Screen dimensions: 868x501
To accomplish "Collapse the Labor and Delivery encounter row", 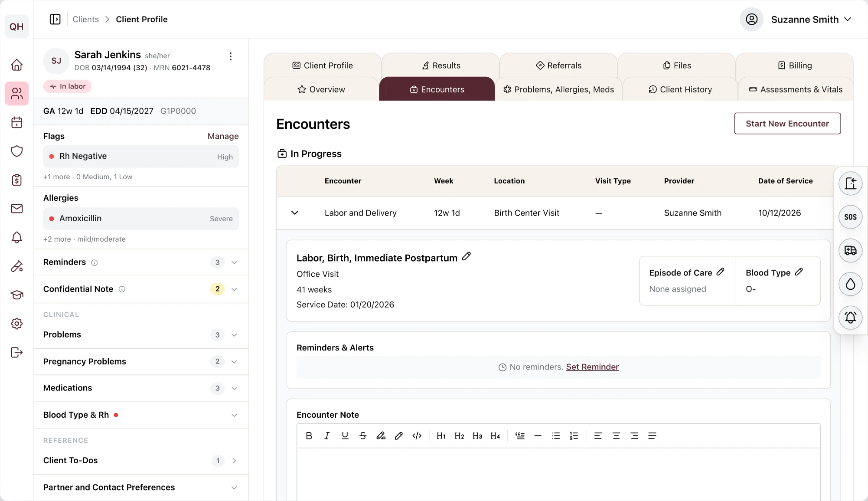I will (295, 213).
